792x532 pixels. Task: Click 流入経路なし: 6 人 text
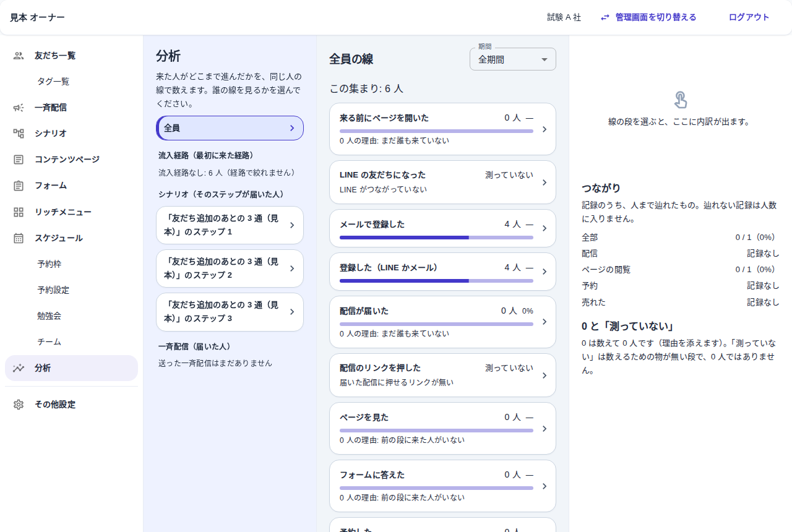[226, 173]
